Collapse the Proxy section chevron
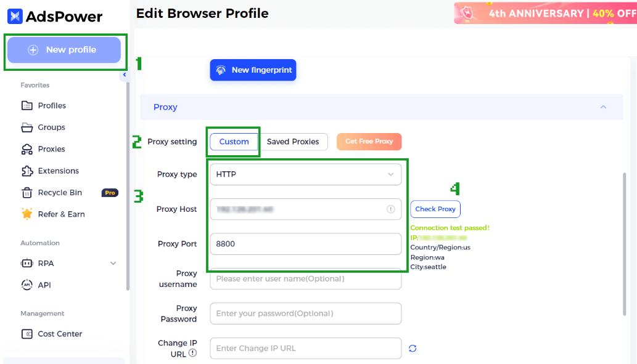This screenshot has width=637, height=364. (x=603, y=107)
